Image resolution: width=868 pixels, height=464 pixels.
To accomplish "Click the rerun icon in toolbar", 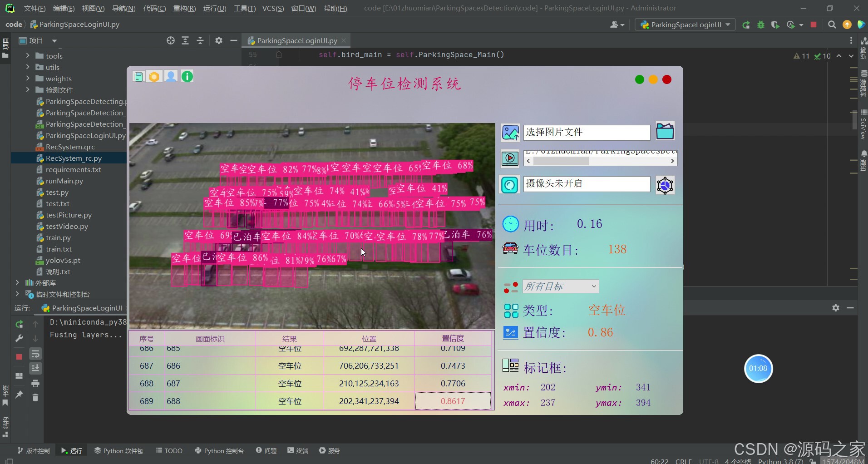I will 746,25.
